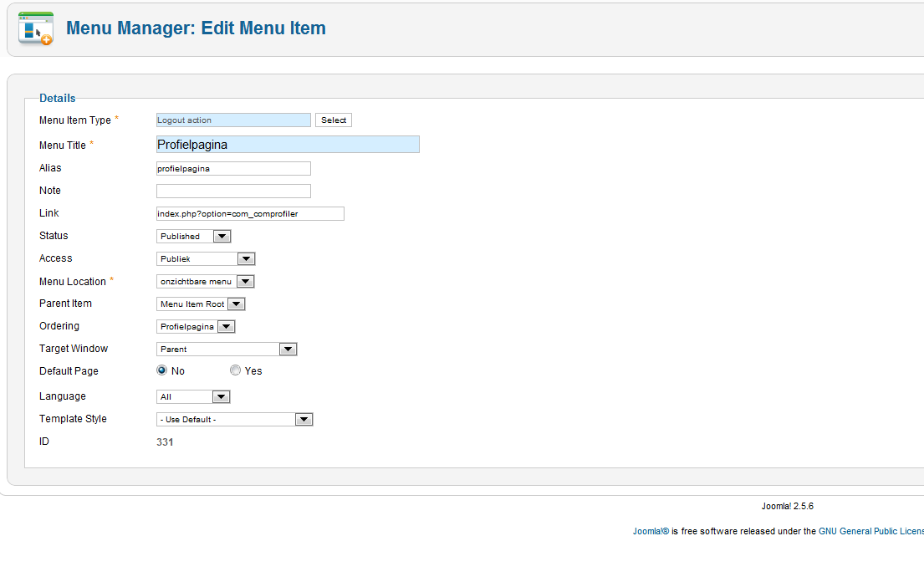The height and width of the screenshot is (582, 924).
Task: Open the GNU General Public License link
Action: (871, 531)
